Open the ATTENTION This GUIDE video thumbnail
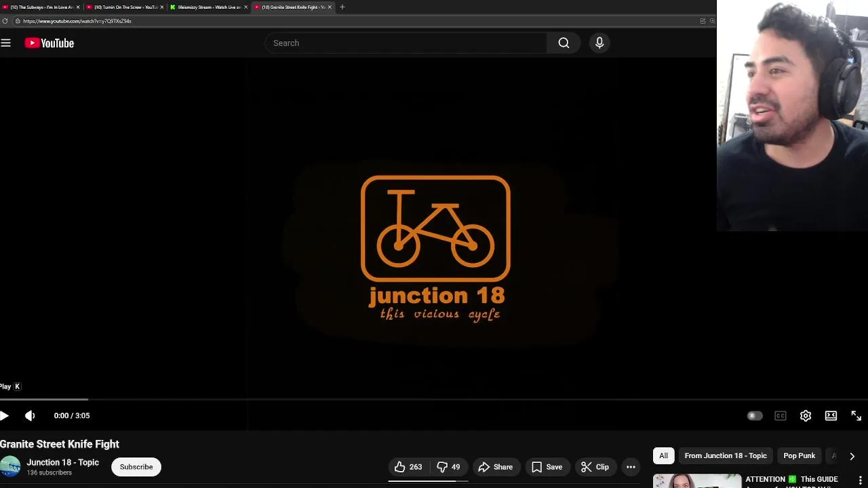868x488 pixels. 697,481
